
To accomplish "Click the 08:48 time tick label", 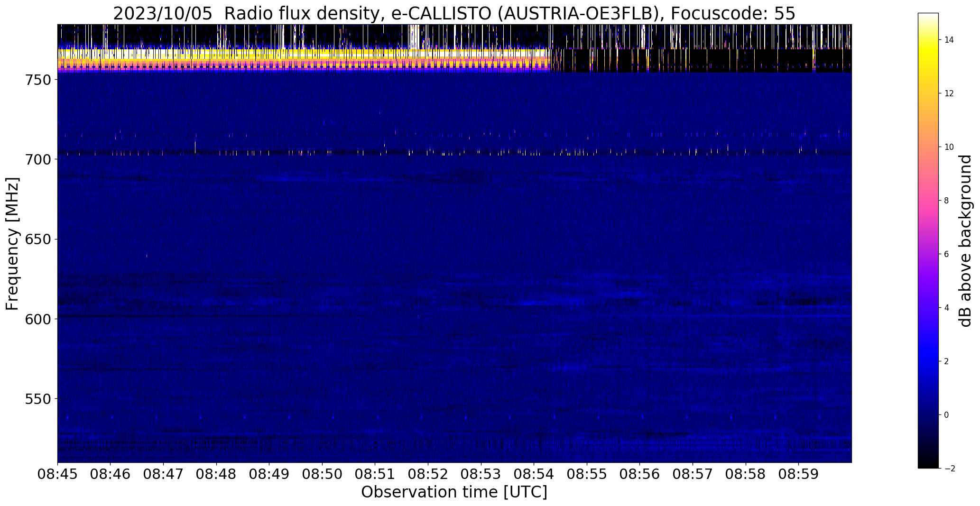I will pyautogui.click(x=216, y=474).
